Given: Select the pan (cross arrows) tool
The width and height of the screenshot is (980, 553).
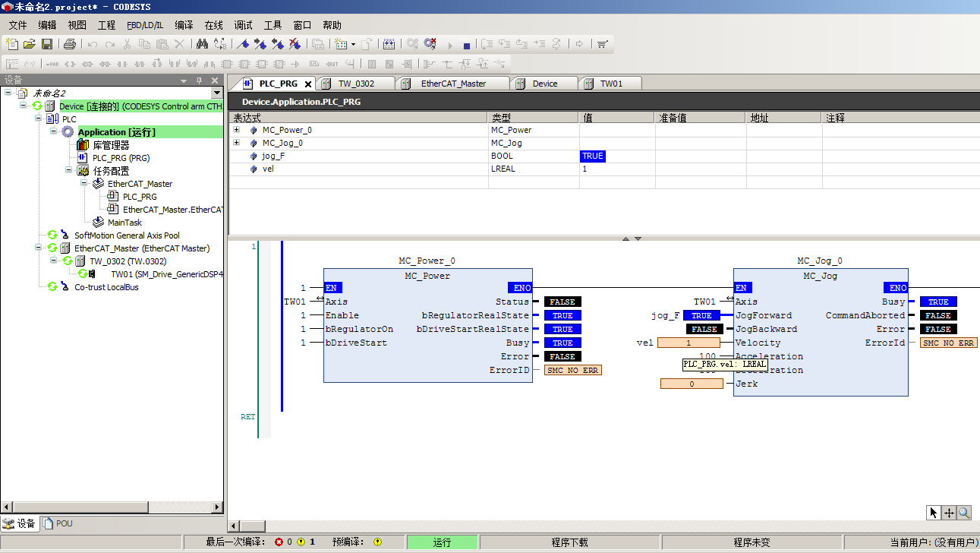Looking at the screenshot, I should pyautogui.click(x=949, y=513).
